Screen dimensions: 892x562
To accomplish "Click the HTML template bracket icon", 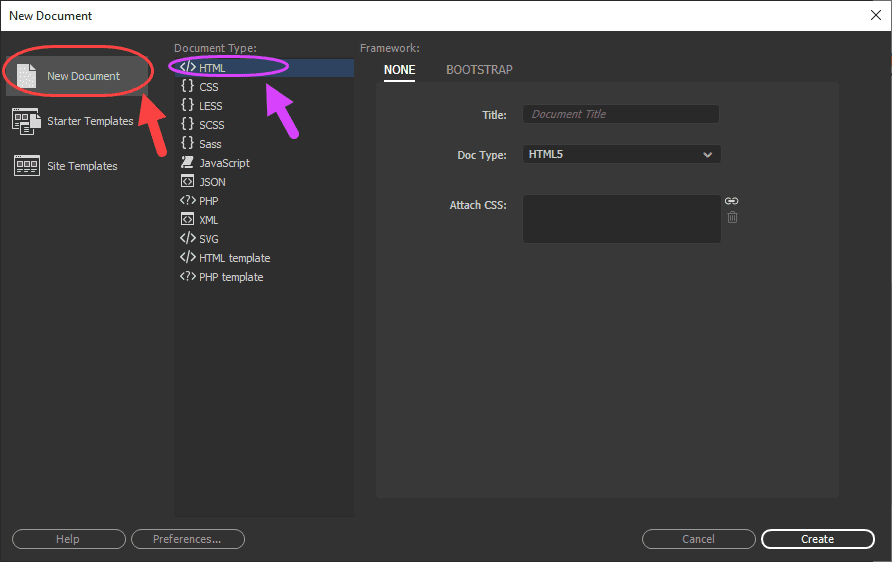I will tap(188, 257).
